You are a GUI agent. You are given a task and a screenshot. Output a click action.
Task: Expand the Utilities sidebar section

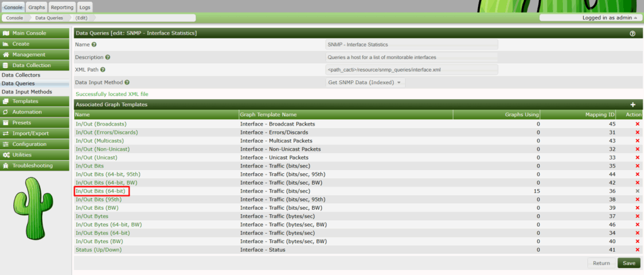(x=35, y=155)
